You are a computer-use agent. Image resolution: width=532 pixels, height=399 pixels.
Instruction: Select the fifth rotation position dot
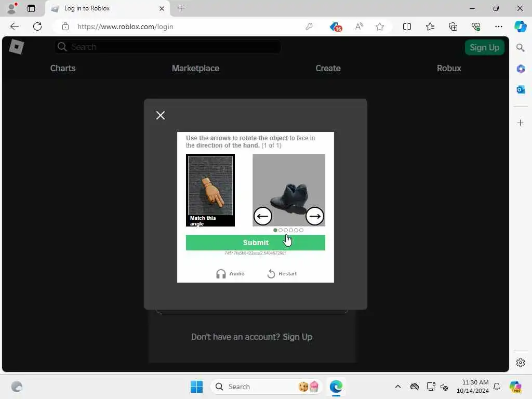click(296, 230)
